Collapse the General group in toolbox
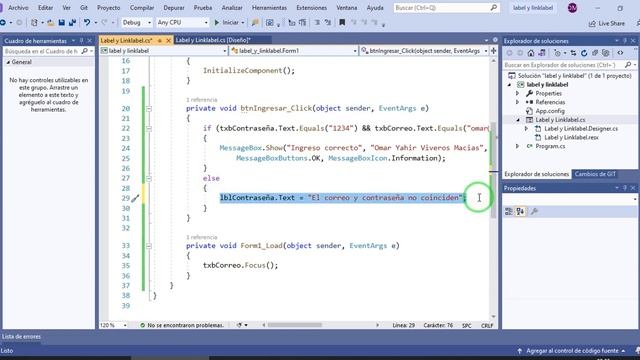The height and width of the screenshot is (360, 640). (8, 62)
